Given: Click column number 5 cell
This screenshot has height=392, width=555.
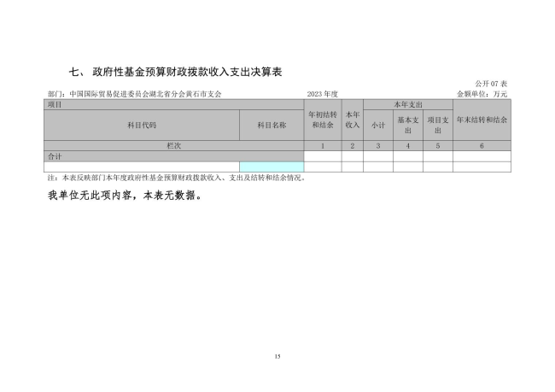Looking at the screenshot, I should [x=438, y=145].
